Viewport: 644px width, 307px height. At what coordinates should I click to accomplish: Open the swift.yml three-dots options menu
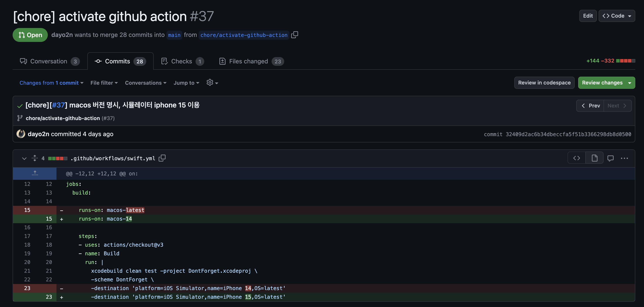[624, 158]
